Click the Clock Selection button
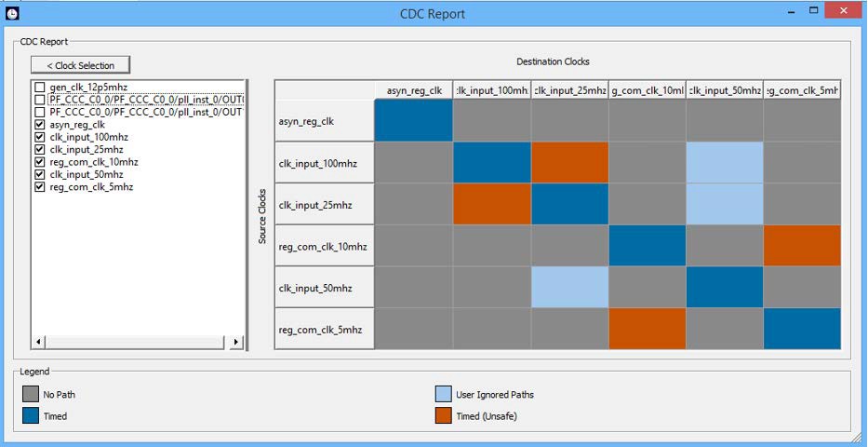The image size is (868, 447). (80, 65)
